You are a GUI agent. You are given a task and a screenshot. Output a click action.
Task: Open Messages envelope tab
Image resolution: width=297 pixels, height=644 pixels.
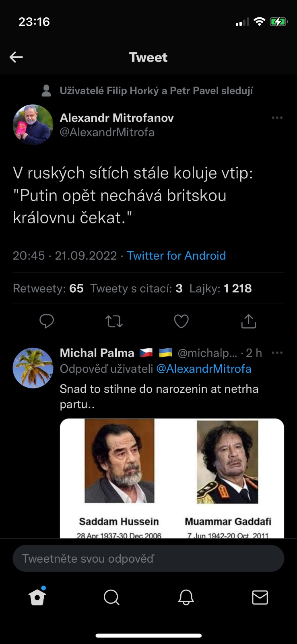(x=260, y=597)
